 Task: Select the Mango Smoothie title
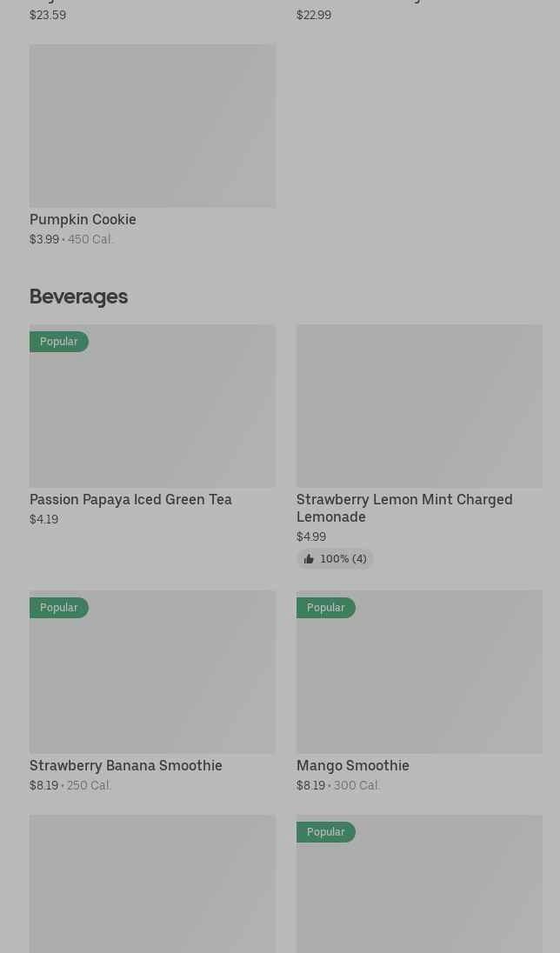[x=353, y=766]
